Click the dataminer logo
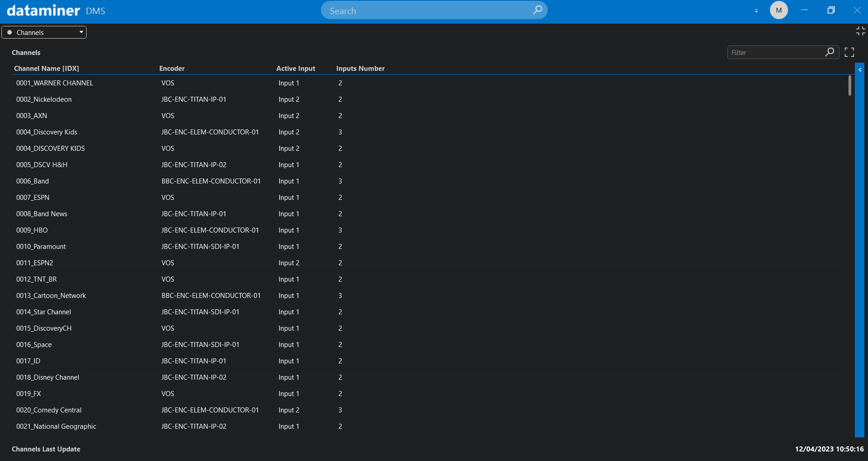Viewport: 868px width, 461px height. [44, 10]
